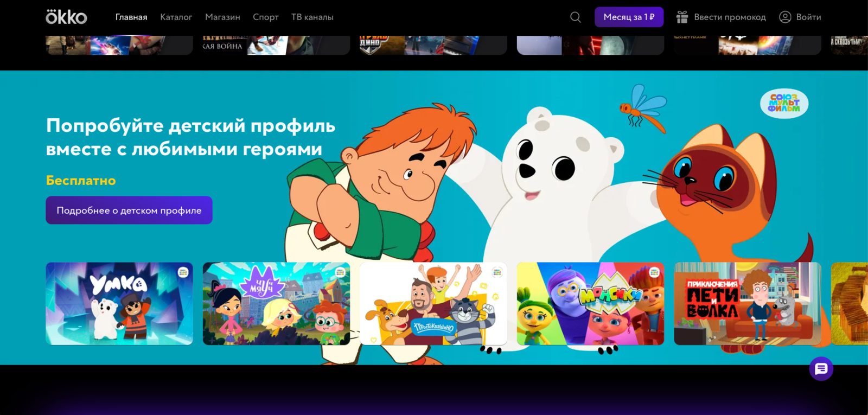Click the Ввести промокод link
Screen dimensions: 868x415
click(730, 17)
